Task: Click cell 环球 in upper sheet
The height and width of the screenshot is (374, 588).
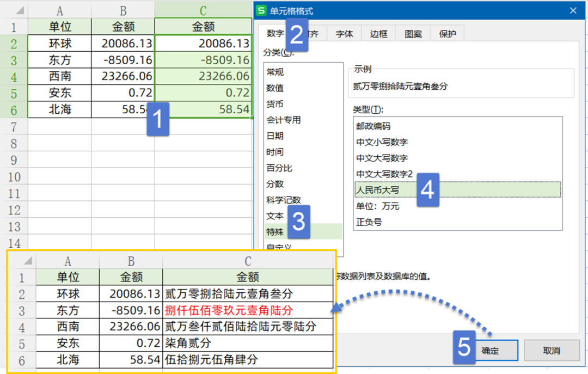Action: [x=60, y=43]
